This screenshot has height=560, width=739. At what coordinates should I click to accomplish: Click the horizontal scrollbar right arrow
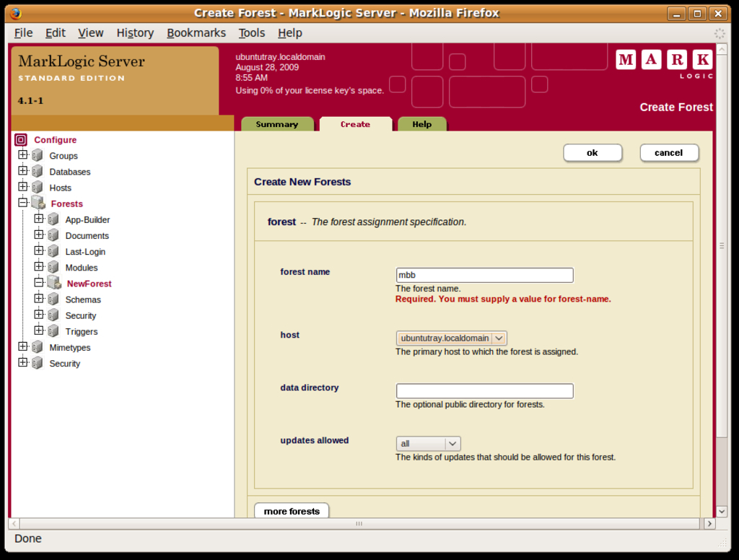click(x=709, y=523)
